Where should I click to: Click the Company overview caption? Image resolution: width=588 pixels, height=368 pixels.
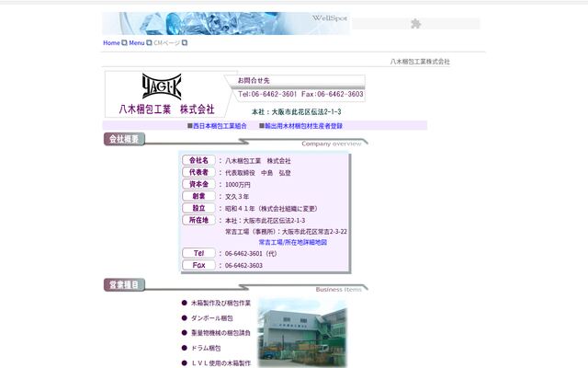click(332, 144)
